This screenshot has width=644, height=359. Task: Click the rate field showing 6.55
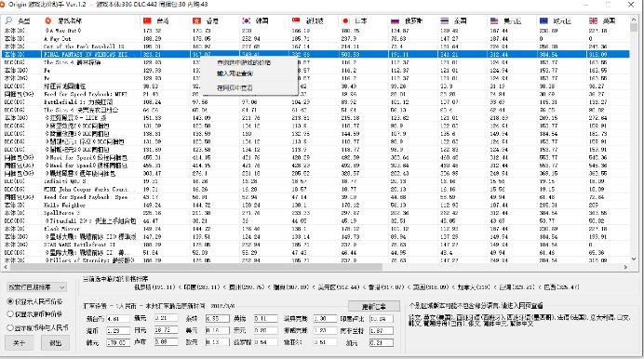coord(217,318)
